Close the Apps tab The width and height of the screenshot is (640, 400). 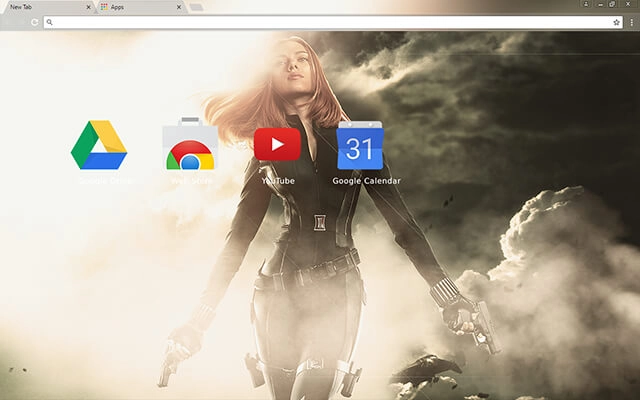179,7
